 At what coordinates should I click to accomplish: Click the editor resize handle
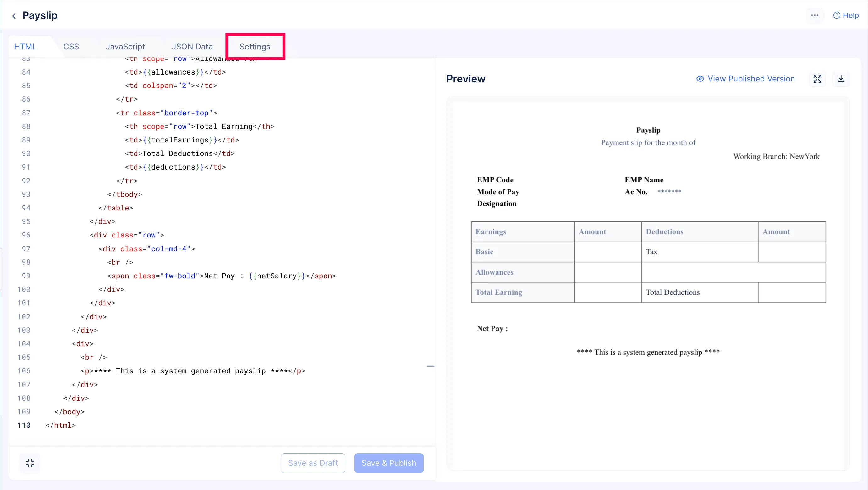430,366
